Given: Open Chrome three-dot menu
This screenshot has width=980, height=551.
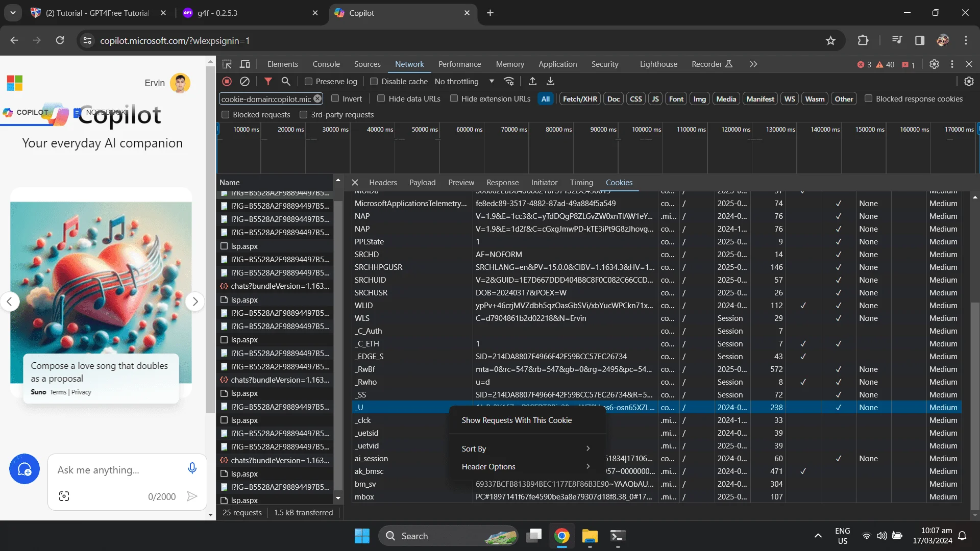Looking at the screenshot, I should tap(966, 40).
